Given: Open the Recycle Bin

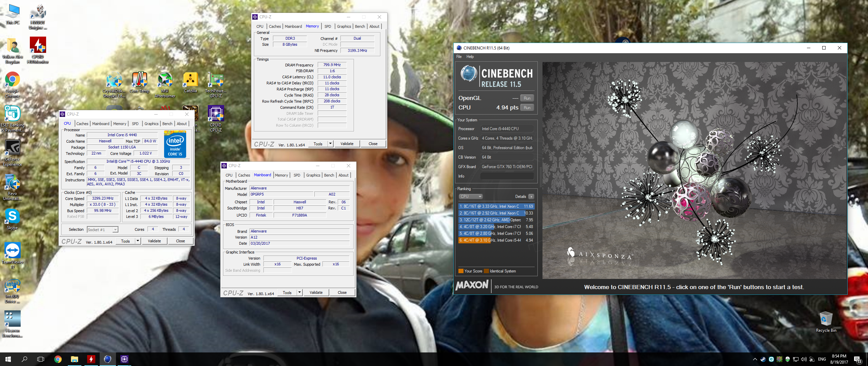Looking at the screenshot, I should [826, 322].
